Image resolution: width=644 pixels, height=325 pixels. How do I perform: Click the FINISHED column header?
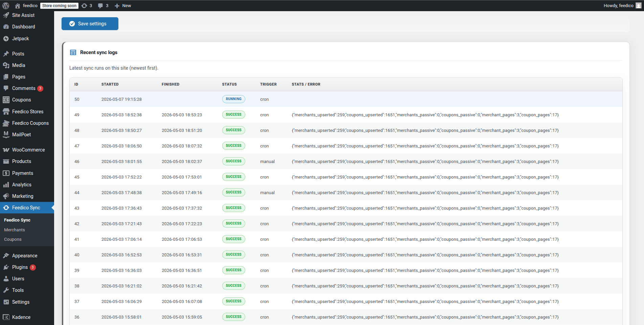tap(170, 84)
